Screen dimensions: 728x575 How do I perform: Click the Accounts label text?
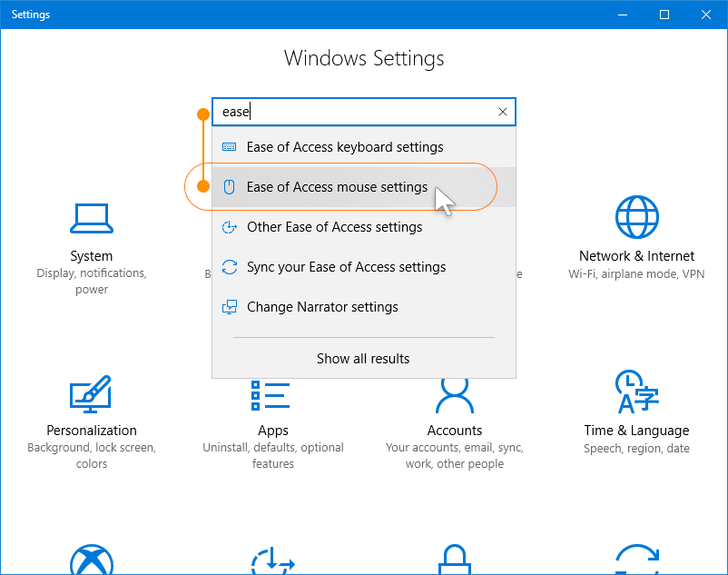tap(454, 431)
